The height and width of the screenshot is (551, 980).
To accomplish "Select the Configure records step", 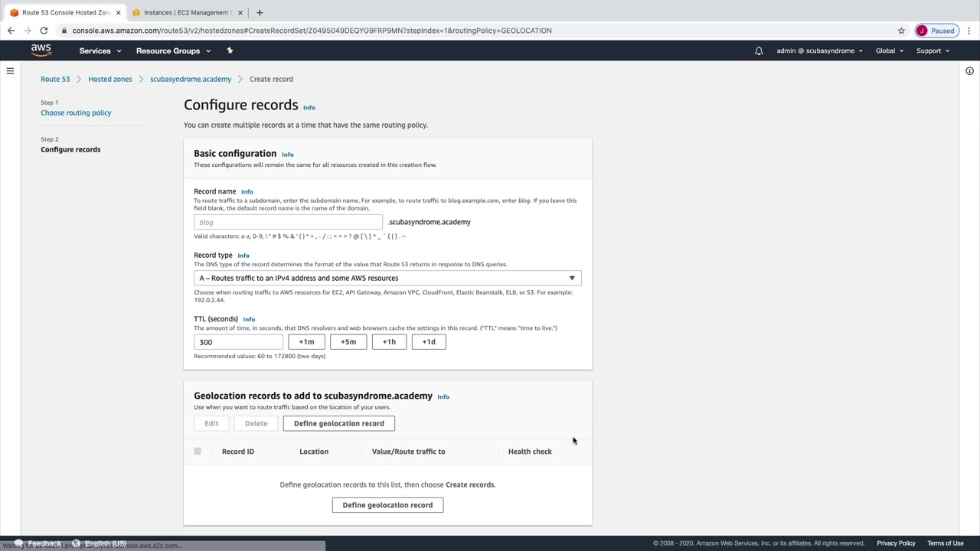I will point(70,149).
